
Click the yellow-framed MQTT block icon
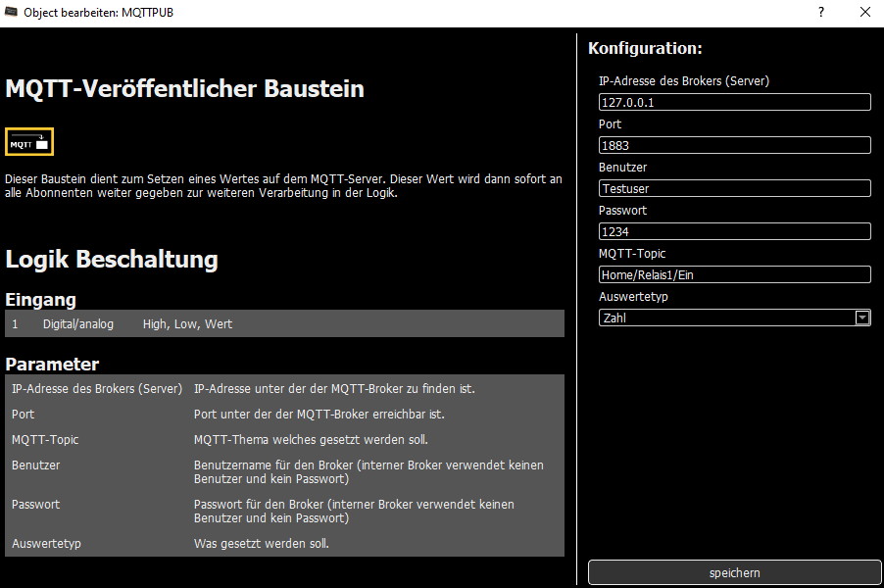click(x=29, y=143)
